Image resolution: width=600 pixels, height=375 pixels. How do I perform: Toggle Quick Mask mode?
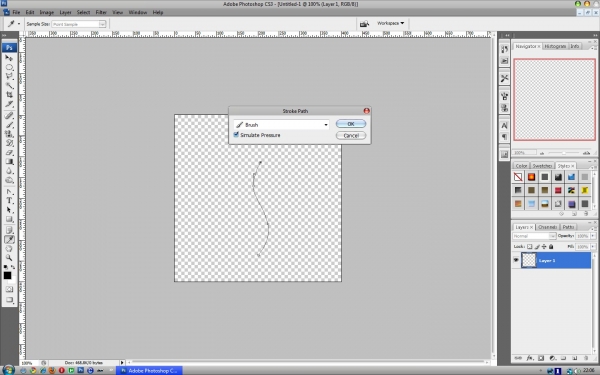pos(9,290)
